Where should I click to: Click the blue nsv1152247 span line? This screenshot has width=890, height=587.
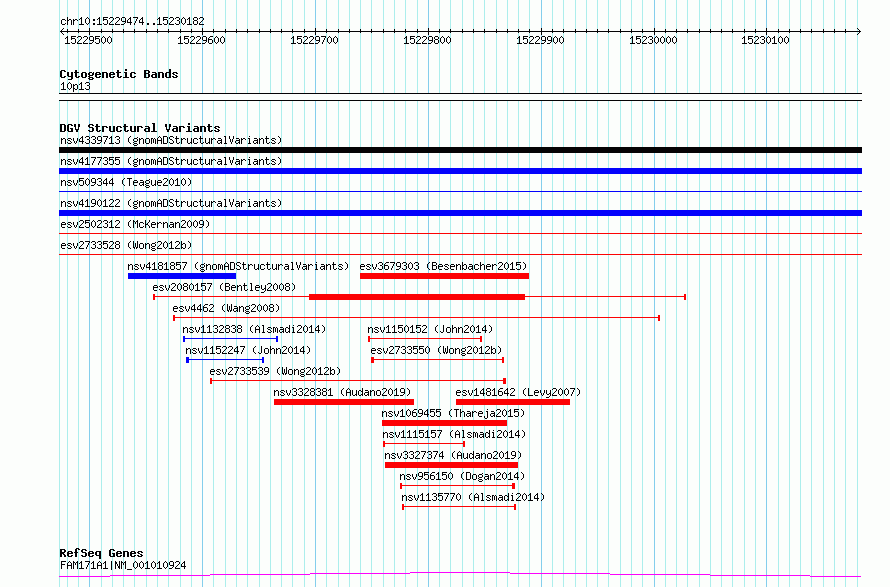click(x=225, y=360)
